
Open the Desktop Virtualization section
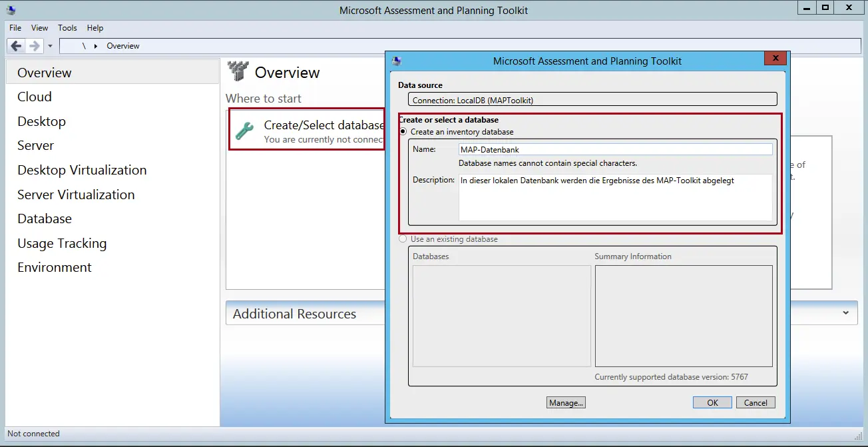tap(82, 170)
